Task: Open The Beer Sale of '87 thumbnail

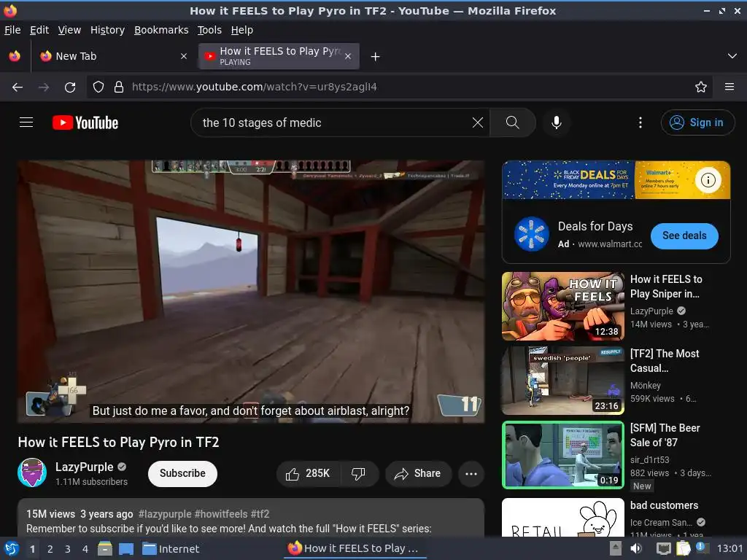Action: point(562,455)
